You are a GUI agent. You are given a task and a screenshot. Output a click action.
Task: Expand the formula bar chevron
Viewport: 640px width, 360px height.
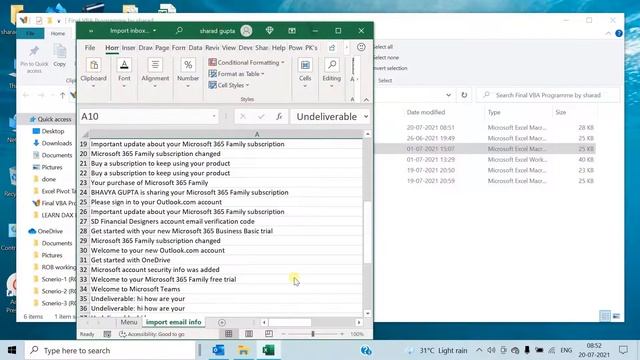pos(366,117)
